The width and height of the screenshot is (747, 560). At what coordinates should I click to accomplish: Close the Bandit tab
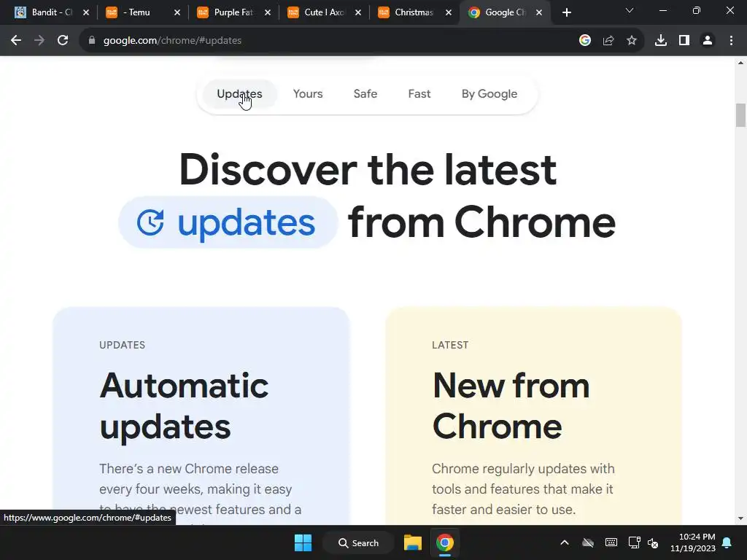pos(86,12)
